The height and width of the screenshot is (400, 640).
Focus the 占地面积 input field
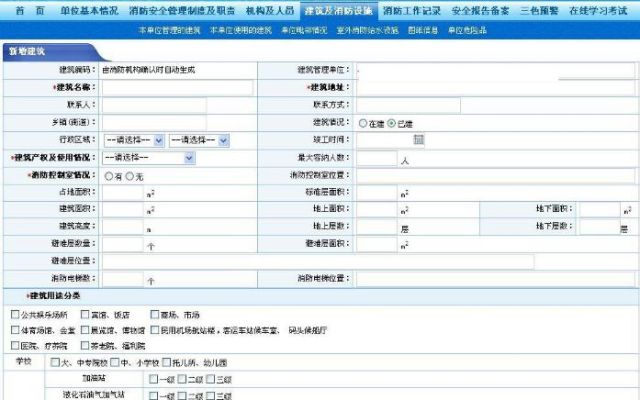123,193
